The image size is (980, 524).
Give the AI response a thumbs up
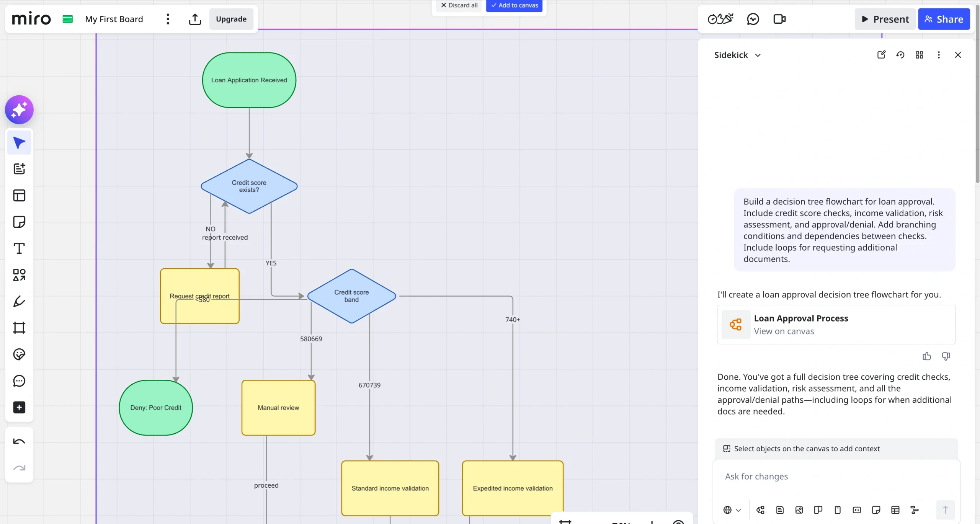(926, 356)
